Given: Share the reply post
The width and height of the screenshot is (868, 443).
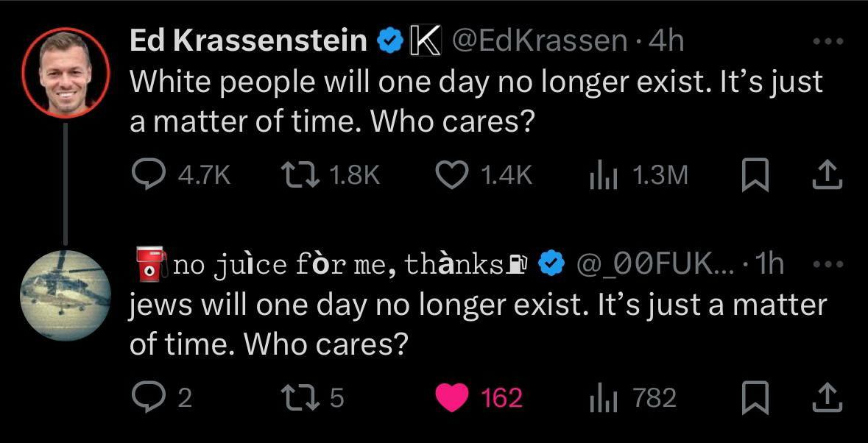Looking at the screenshot, I should (827, 398).
